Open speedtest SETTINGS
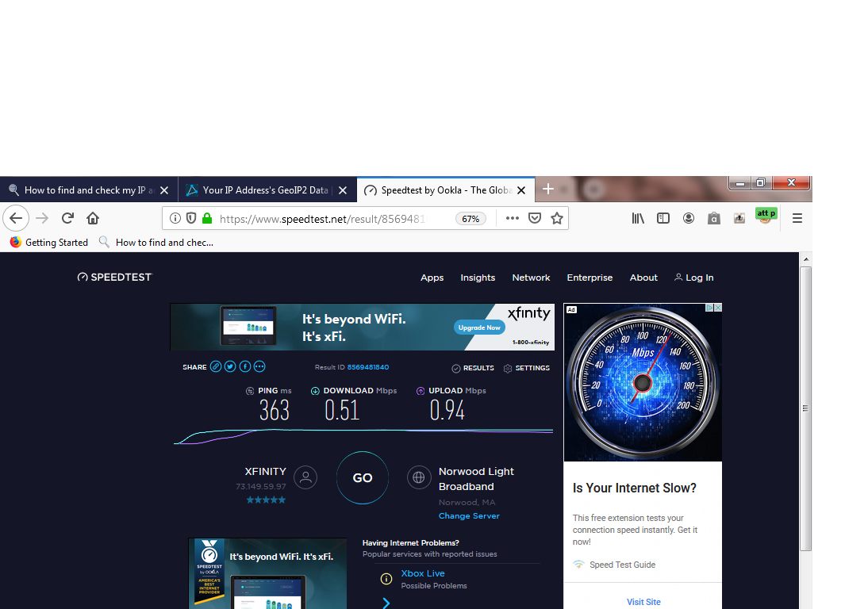 point(527,368)
